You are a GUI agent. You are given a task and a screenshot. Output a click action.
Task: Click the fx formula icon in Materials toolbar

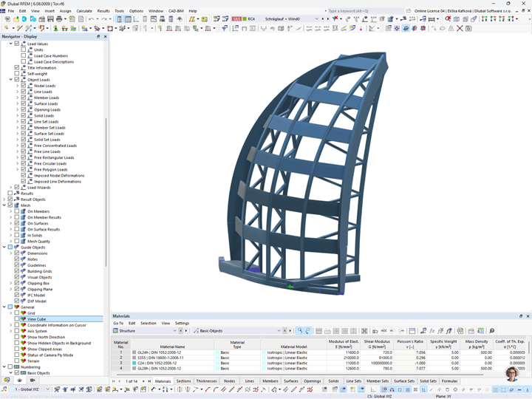coord(432,331)
